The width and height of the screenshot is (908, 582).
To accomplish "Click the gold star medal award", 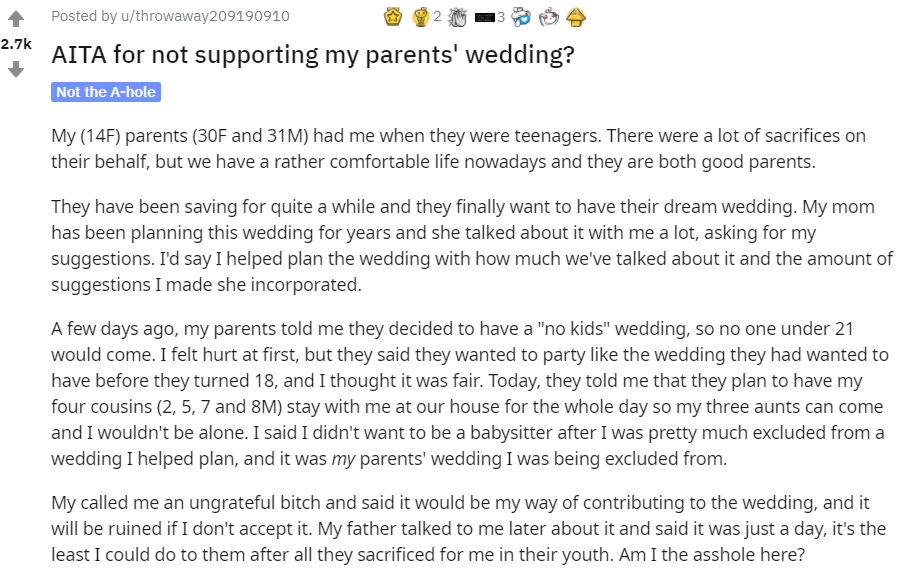I will [393, 17].
